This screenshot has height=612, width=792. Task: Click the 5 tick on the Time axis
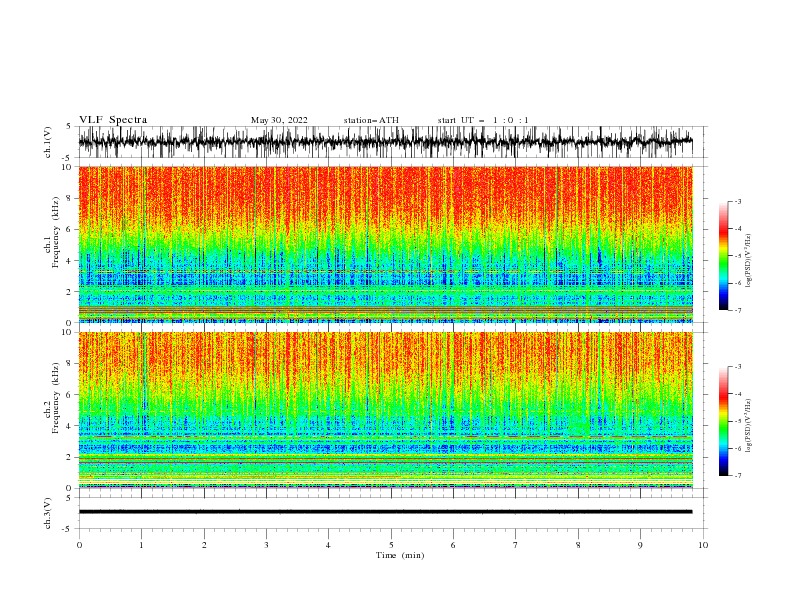coord(391,545)
